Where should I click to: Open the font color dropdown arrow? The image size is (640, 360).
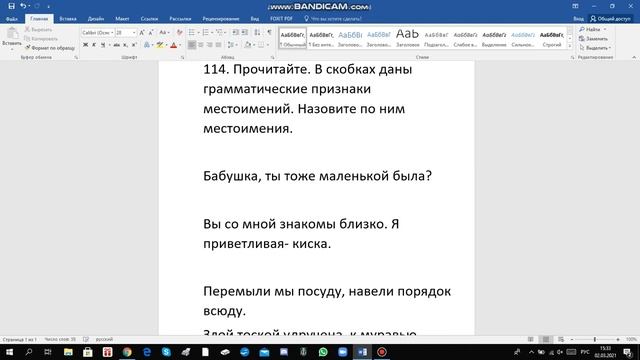180,45
